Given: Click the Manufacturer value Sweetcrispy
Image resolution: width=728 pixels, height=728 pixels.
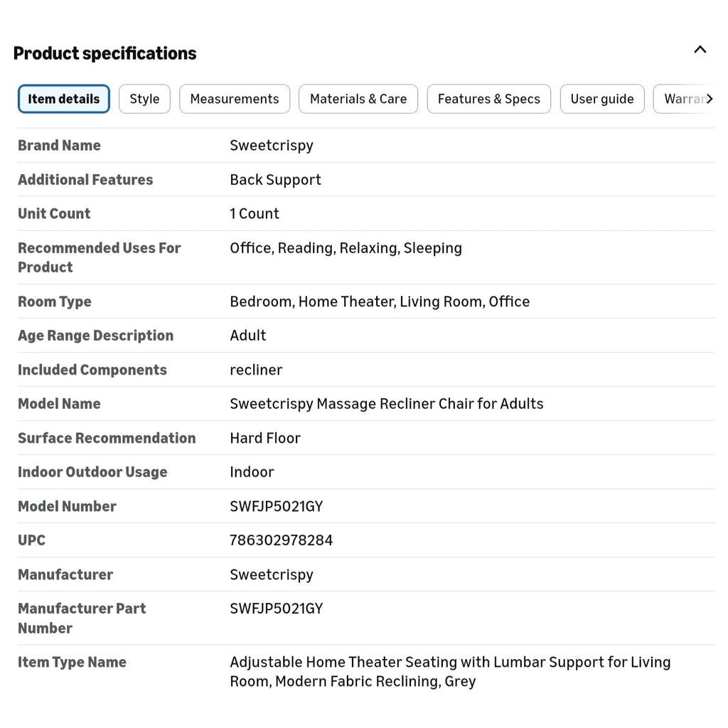Looking at the screenshot, I should pyautogui.click(x=272, y=574).
